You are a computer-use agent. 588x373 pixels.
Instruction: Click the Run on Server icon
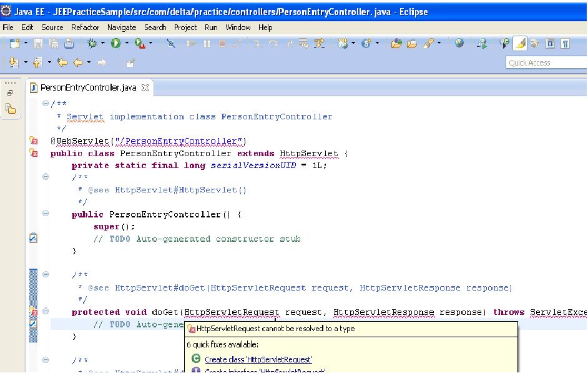coord(482,44)
